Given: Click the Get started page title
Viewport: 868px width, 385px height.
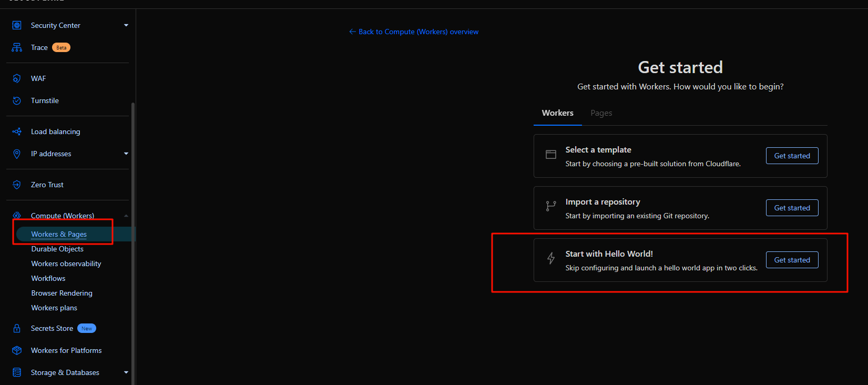Looking at the screenshot, I should point(680,67).
